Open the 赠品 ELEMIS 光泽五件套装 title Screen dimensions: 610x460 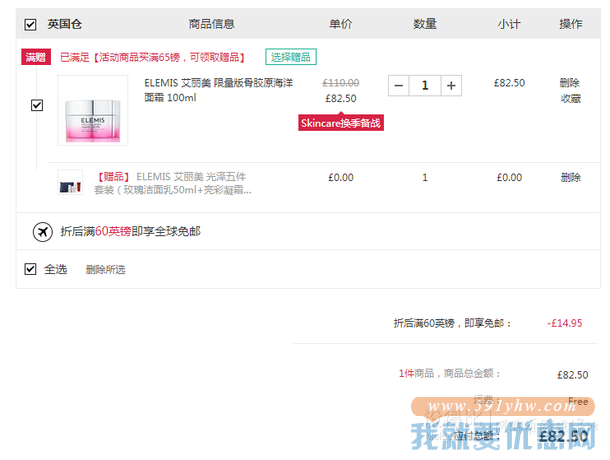[x=173, y=183]
